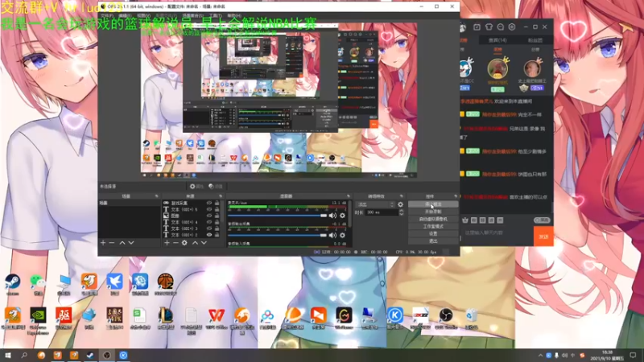Image resolution: width=644 pixels, height=362 pixels.
Task: Open Steam desktop shortcut
Action: coord(12,284)
